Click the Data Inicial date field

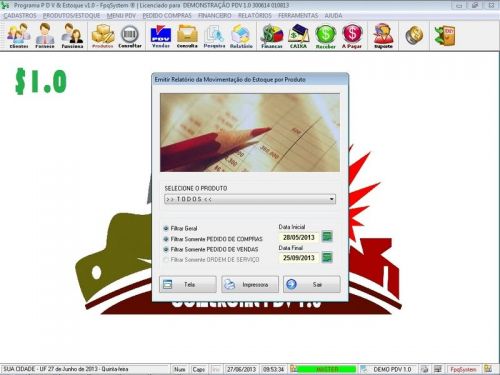[299, 237]
